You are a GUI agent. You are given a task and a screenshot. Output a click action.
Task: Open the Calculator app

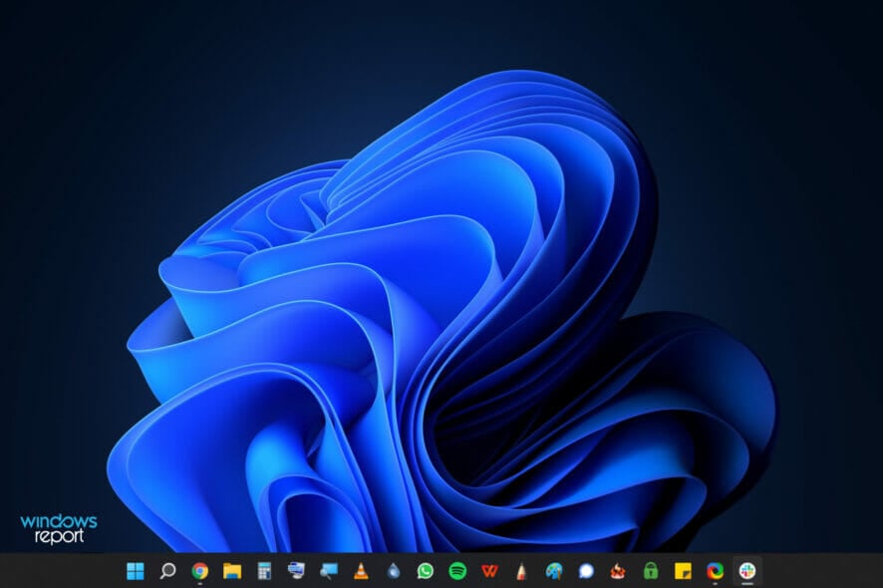click(x=264, y=570)
